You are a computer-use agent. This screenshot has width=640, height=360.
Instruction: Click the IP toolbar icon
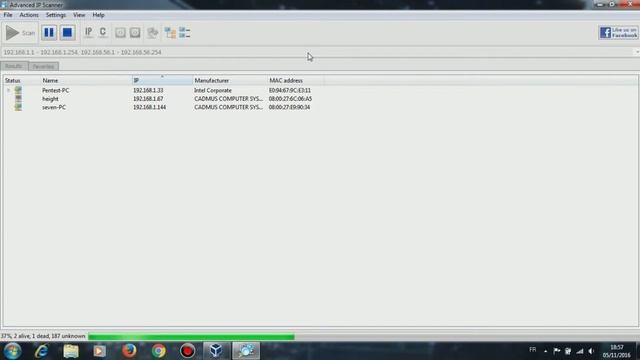click(x=89, y=32)
